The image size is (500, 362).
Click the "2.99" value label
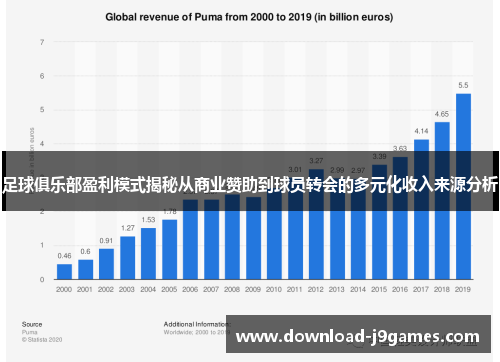(x=337, y=170)
